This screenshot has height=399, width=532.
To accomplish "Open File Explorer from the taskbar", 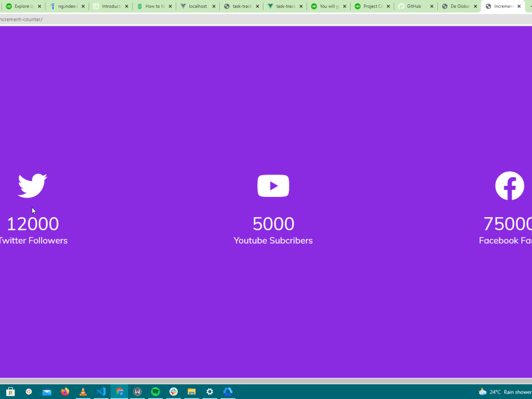I will pyautogui.click(x=192, y=392).
